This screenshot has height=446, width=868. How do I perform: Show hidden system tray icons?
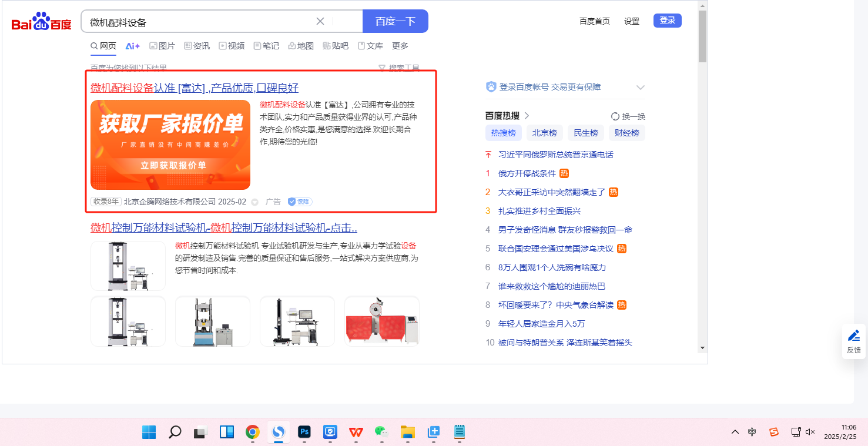click(x=735, y=432)
